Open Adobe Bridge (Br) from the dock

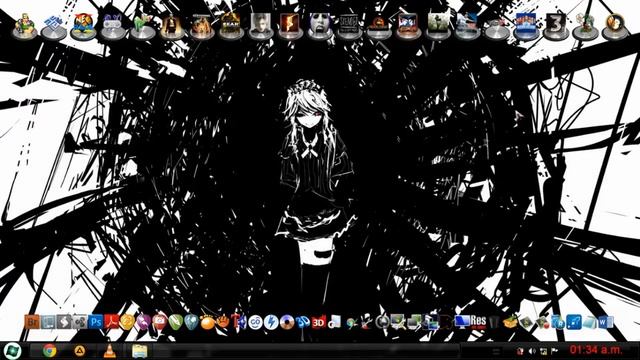pos(32,322)
